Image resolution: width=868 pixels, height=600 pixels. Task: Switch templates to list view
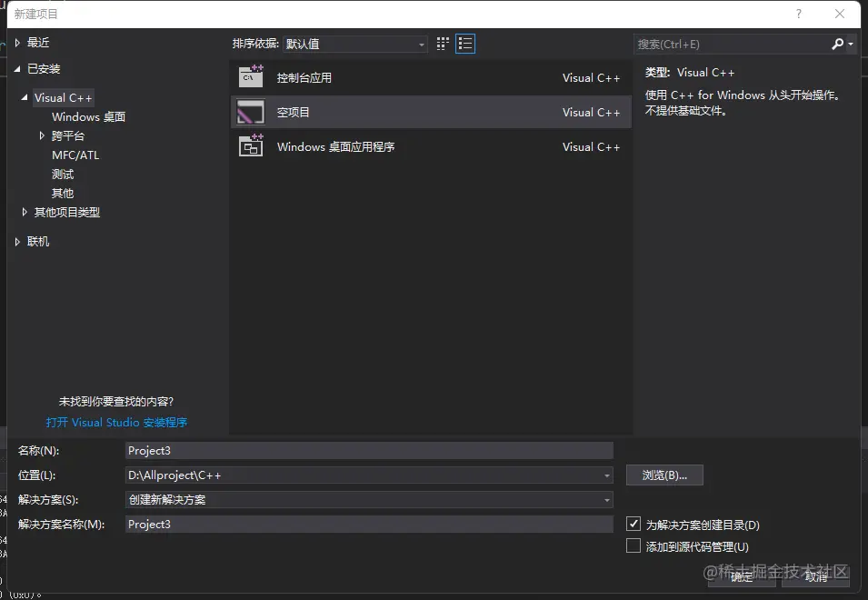(465, 43)
